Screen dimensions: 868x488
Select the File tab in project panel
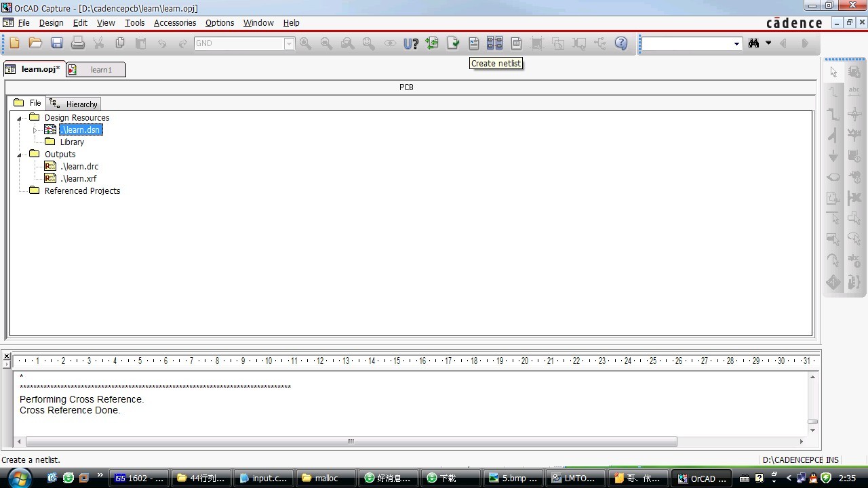28,103
